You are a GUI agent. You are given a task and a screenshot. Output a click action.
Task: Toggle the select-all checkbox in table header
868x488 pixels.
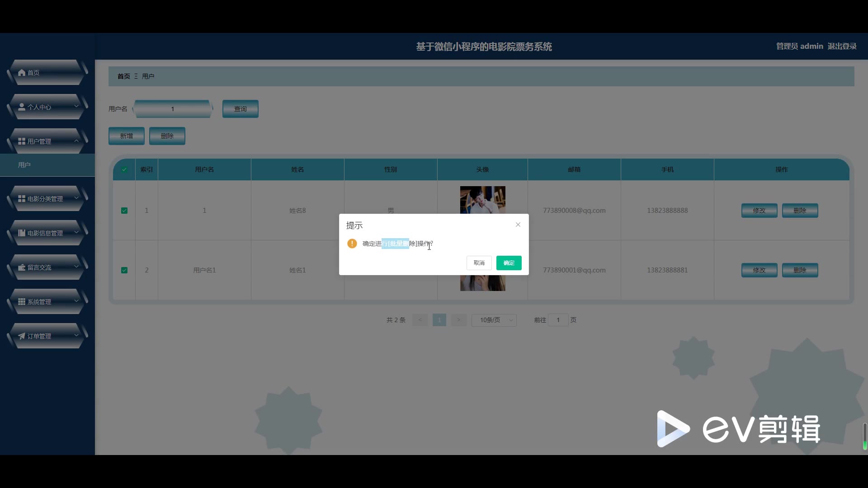pos(124,170)
